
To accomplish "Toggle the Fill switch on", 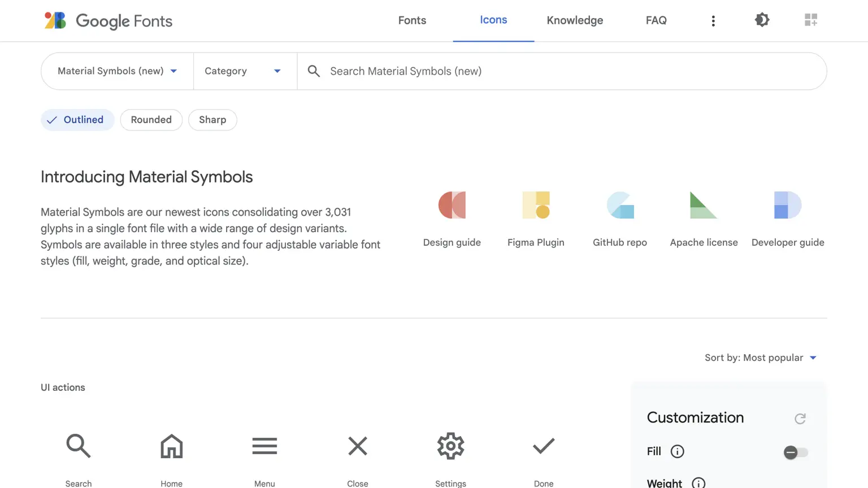I will (x=796, y=452).
